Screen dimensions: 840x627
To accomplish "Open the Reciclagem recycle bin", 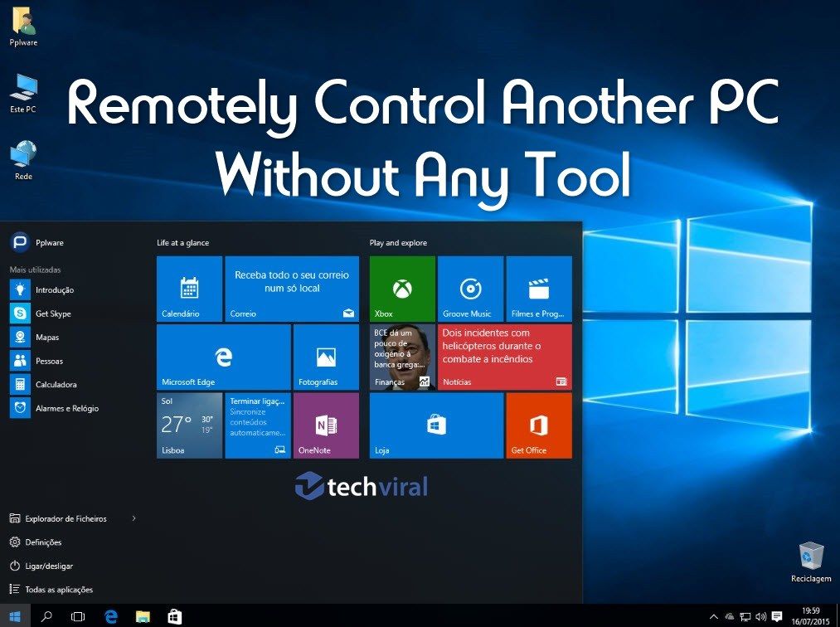I will tap(810, 562).
